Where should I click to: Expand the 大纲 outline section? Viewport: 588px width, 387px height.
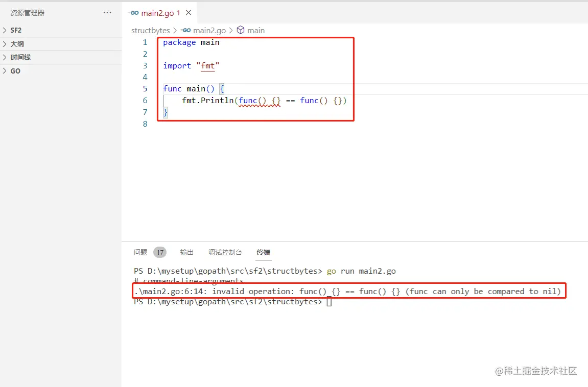click(x=61, y=44)
